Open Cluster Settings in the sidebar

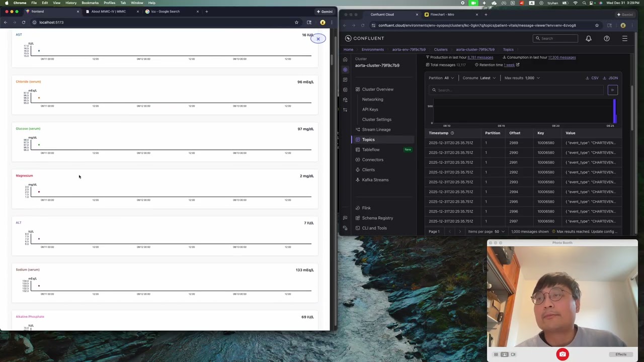pos(377,120)
